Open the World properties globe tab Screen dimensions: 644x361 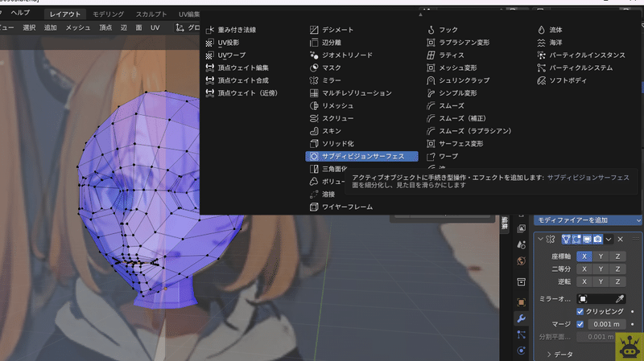coord(521,261)
